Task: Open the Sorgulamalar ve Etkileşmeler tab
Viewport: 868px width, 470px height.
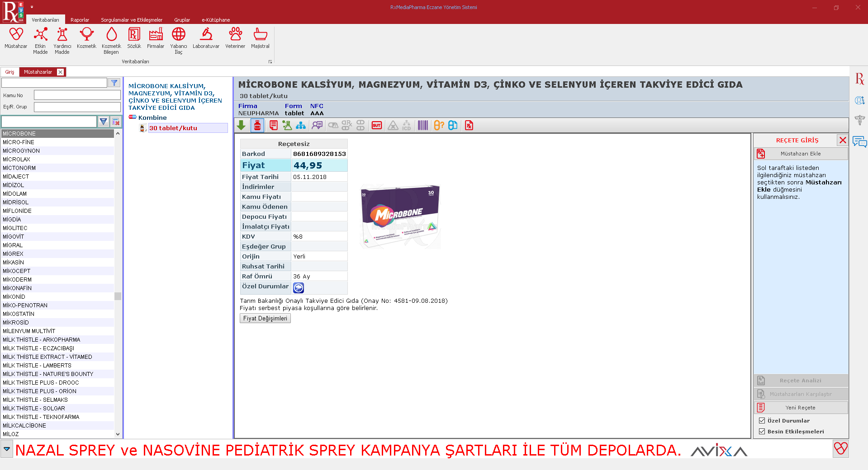Action: (131, 20)
